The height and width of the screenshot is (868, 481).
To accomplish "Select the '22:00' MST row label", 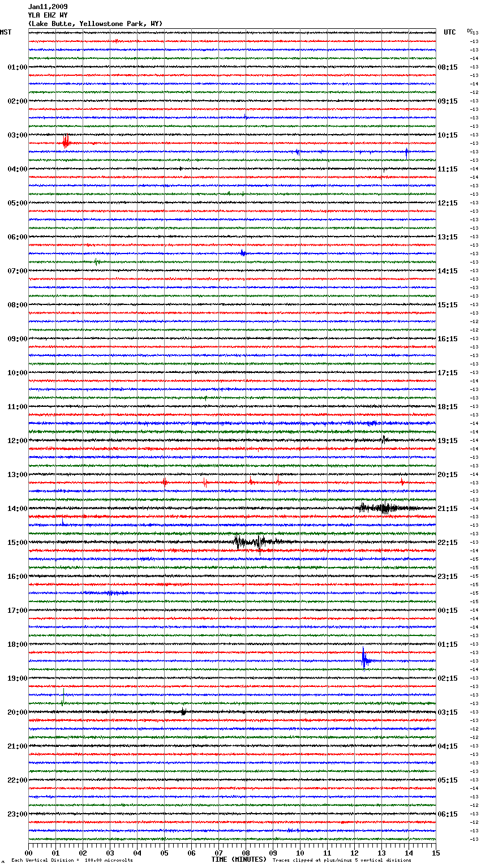I will click(17, 780).
